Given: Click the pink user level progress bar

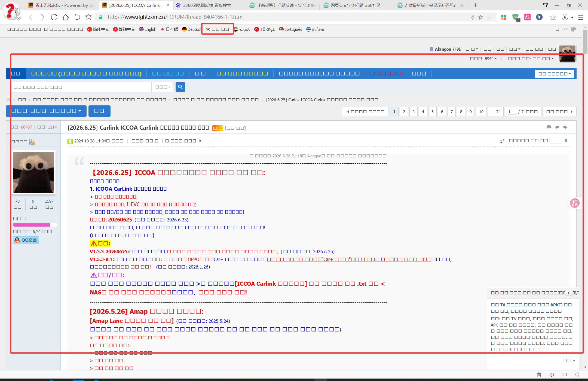Looking at the screenshot, I should click(35, 225).
